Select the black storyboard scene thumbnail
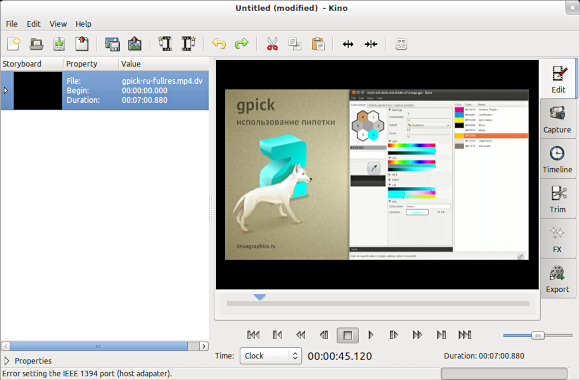This screenshot has height=380, width=580. [x=38, y=91]
